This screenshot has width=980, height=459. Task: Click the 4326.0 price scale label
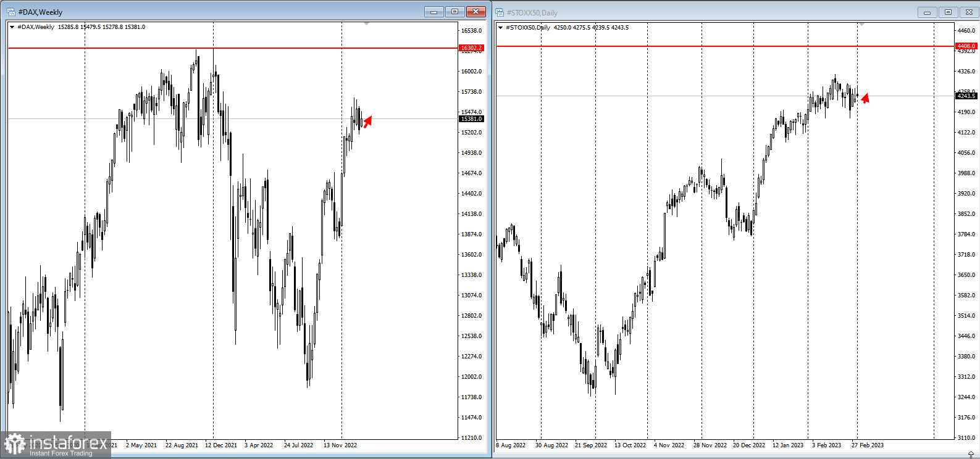pyautogui.click(x=966, y=72)
